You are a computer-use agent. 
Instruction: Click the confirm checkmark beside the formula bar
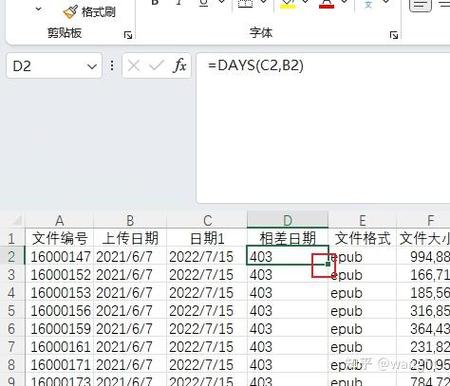[156, 65]
